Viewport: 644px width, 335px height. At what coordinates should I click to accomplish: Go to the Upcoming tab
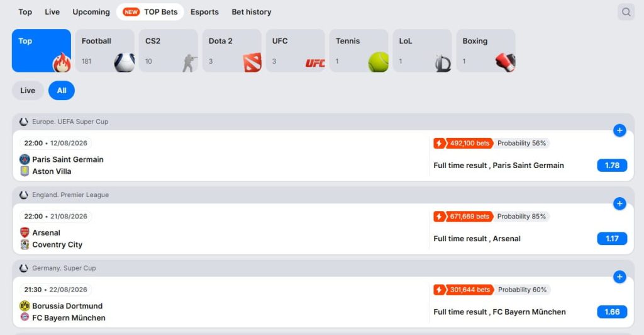click(91, 12)
